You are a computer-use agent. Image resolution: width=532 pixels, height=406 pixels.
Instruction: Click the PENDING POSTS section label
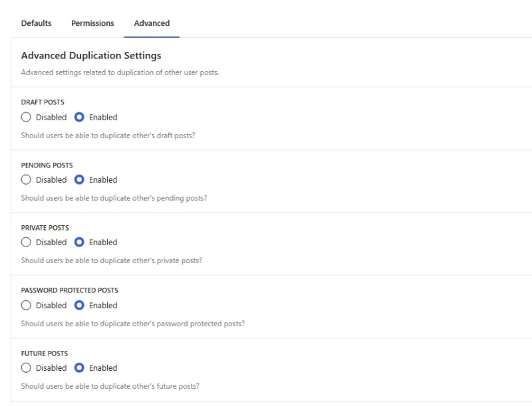pos(47,165)
